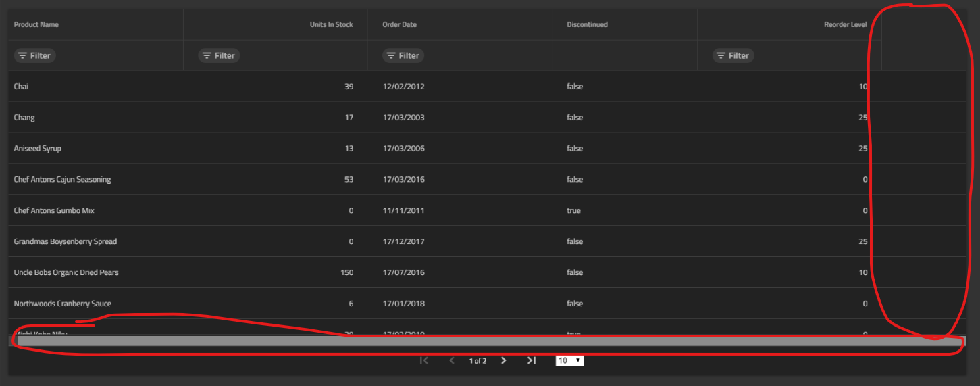
Task: Click order date 17/01/2018
Action: 404,304
